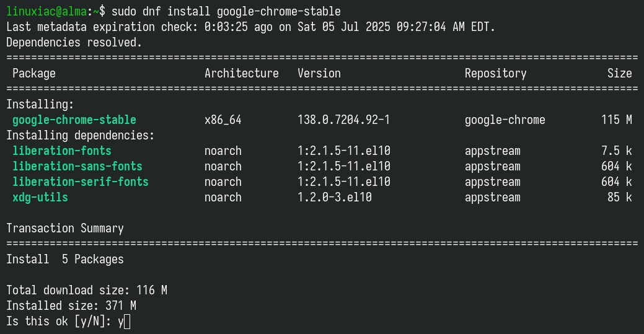Click the 'Is this ok [y/N]' prompt
644x334 pixels.
tap(59, 322)
